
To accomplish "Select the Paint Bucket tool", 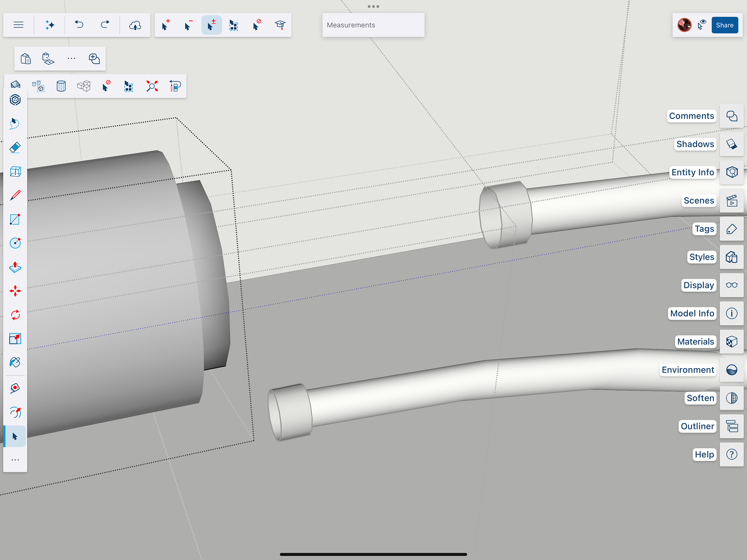I will pyautogui.click(x=15, y=362).
